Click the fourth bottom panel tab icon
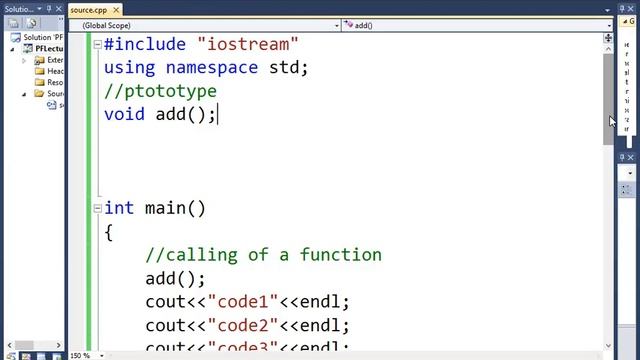The image size is (640, 360). click(57, 357)
